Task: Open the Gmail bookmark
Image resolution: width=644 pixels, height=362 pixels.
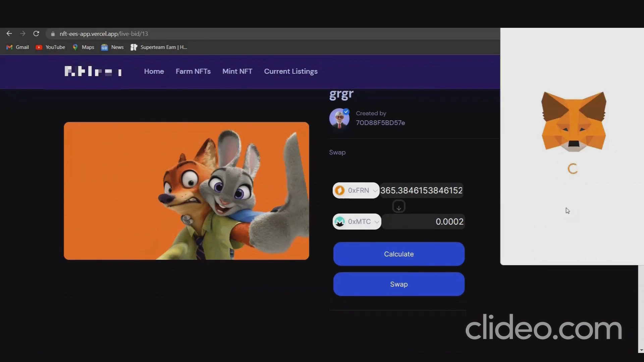Action: click(x=18, y=47)
